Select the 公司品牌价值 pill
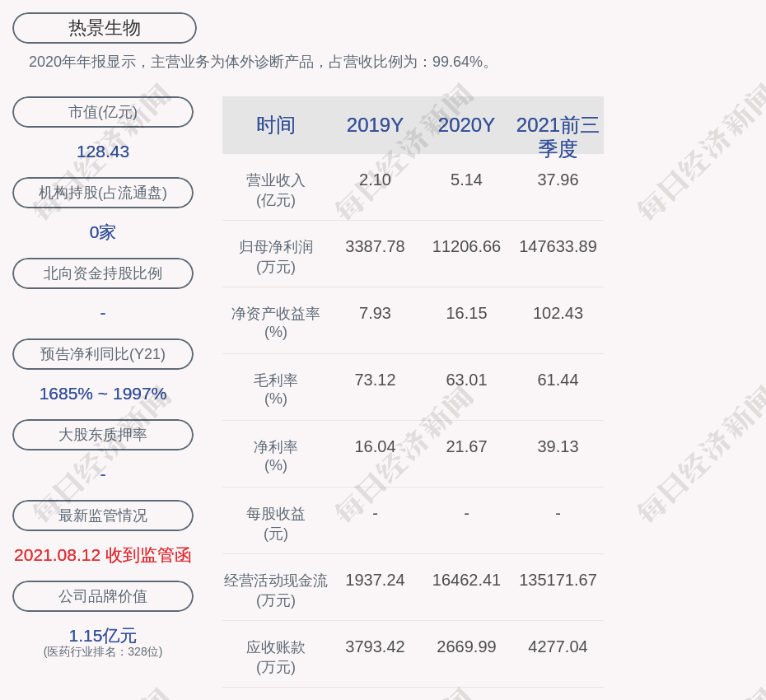Image resolution: width=766 pixels, height=700 pixels. (x=103, y=596)
